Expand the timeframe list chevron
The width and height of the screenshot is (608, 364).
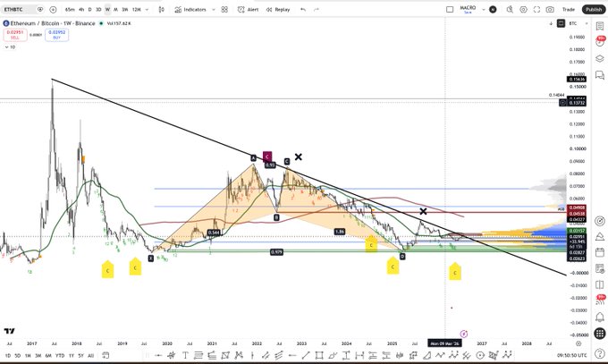click(147, 9)
